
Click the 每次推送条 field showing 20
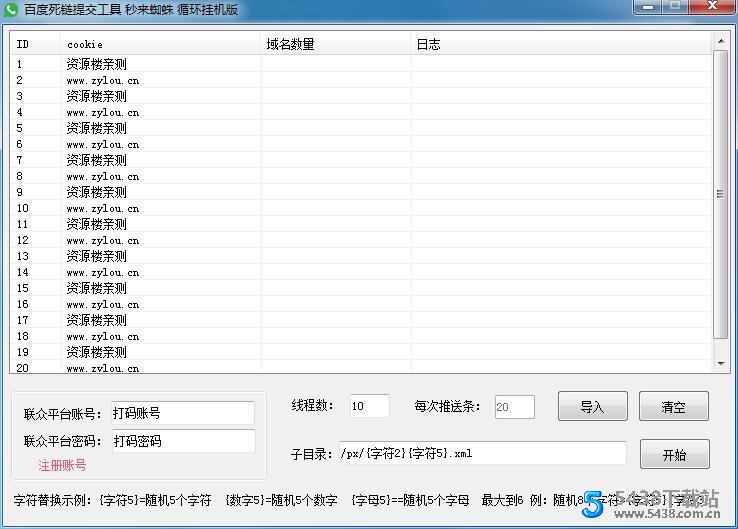coord(514,407)
